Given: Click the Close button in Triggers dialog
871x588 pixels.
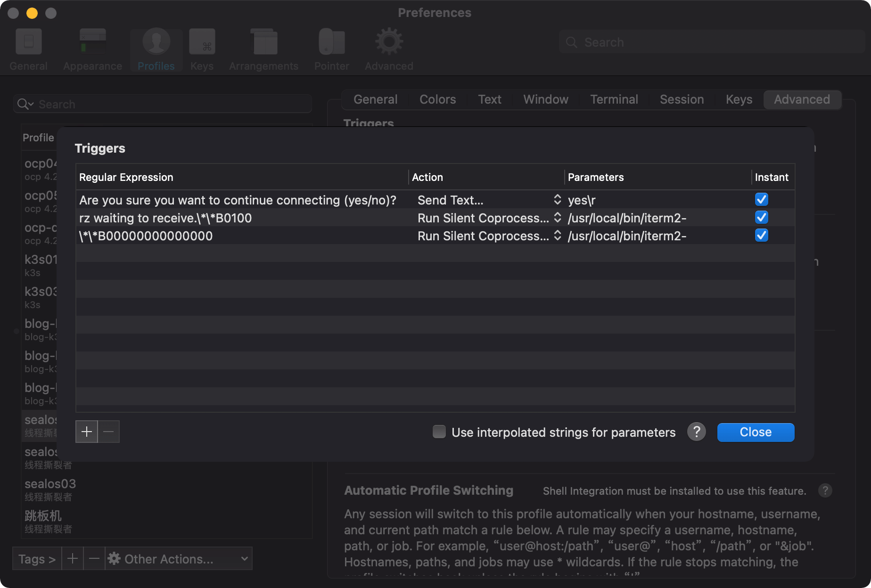Looking at the screenshot, I should pyautogui.click(x=755, y=432).
